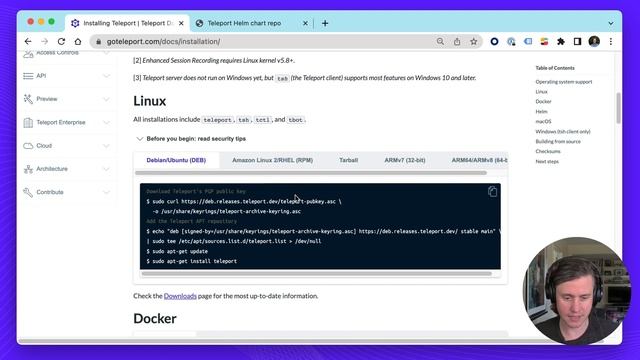Open the zoom magnifier icon in address bar

click(440, 41)
